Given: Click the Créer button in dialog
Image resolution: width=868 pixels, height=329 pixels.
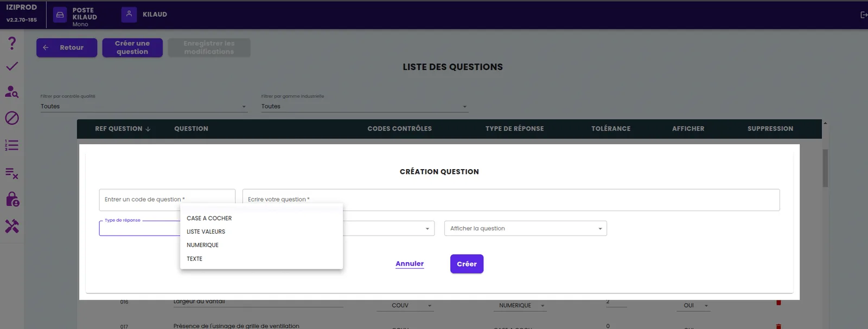Looking at the screenshot, I should 467,264.
